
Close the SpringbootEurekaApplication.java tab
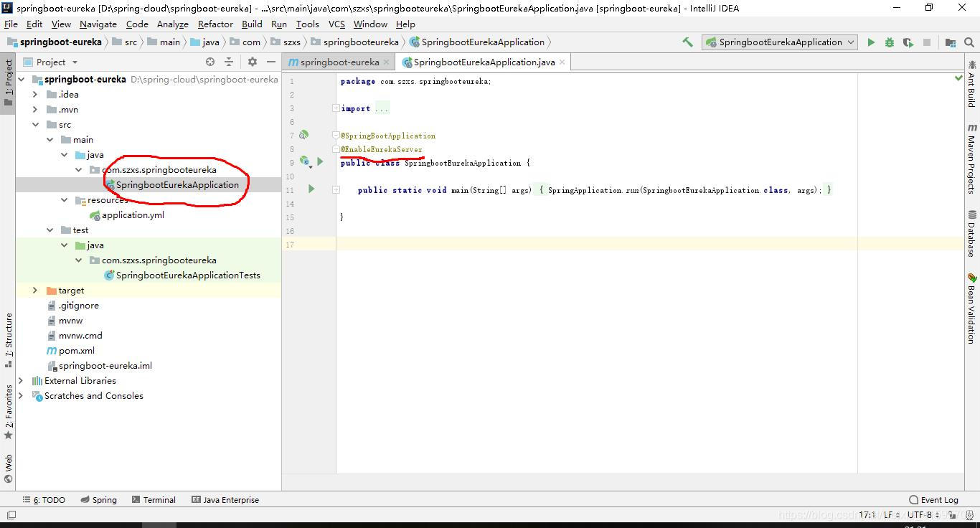(x=562, y=62)
